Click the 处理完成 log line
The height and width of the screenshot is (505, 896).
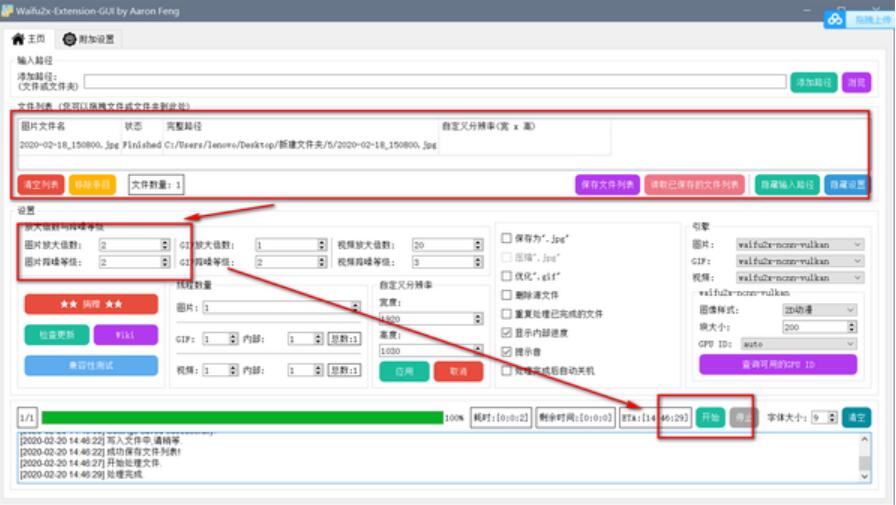(x=81, y=475)
